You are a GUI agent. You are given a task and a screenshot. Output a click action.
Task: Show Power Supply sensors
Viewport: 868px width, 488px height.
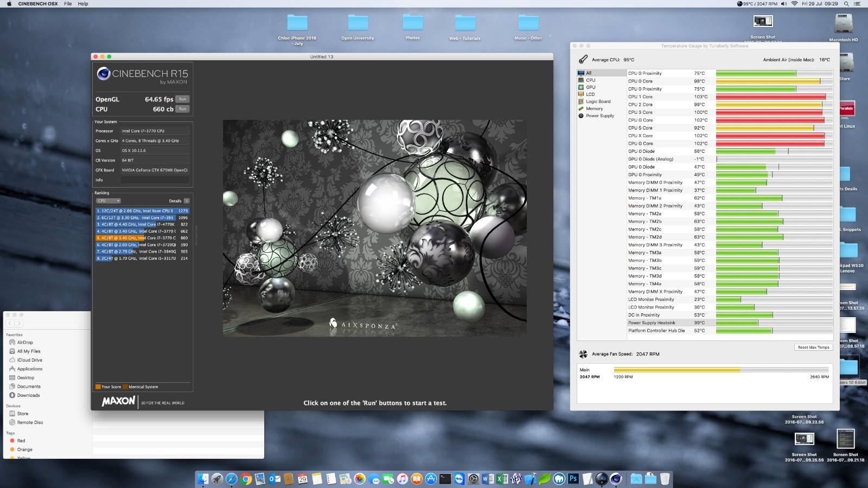tap(599, 115)
